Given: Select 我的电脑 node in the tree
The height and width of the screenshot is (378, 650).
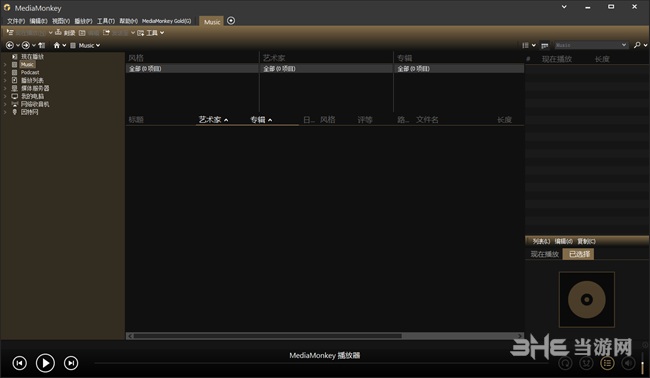Looking at the screenshot, I should click(32, 96).
